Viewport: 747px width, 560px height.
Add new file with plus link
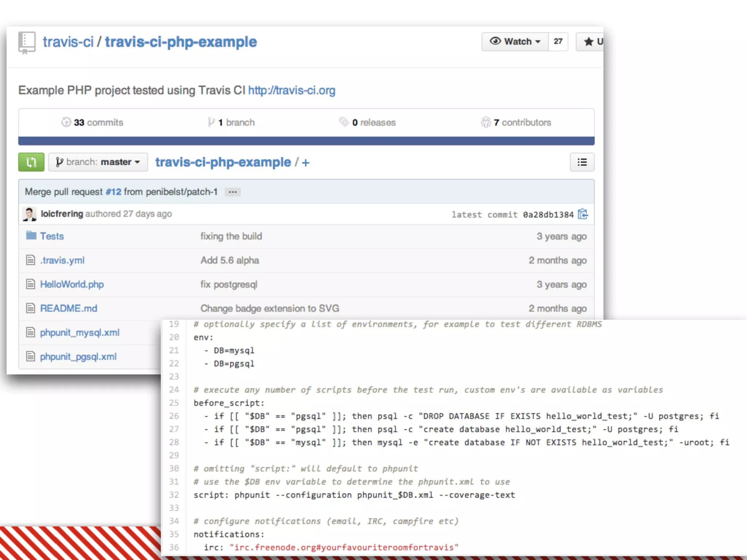306,163
